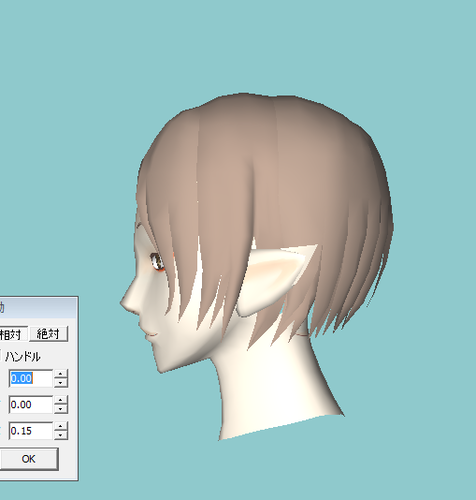The height and width of the screenshot is (500, 476).
Task: Toggle the ハンドル checkbox label
Action: click(x=23, y=357)
